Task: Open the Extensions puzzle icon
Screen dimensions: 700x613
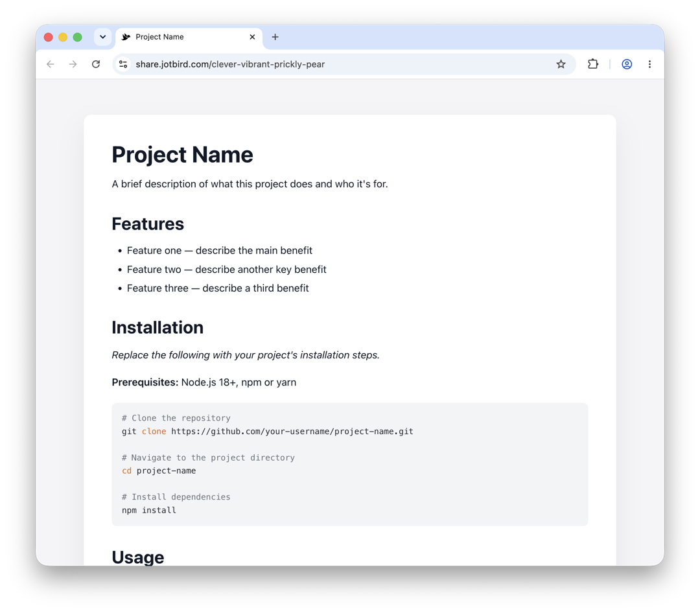Action: [x=593, y=64]
